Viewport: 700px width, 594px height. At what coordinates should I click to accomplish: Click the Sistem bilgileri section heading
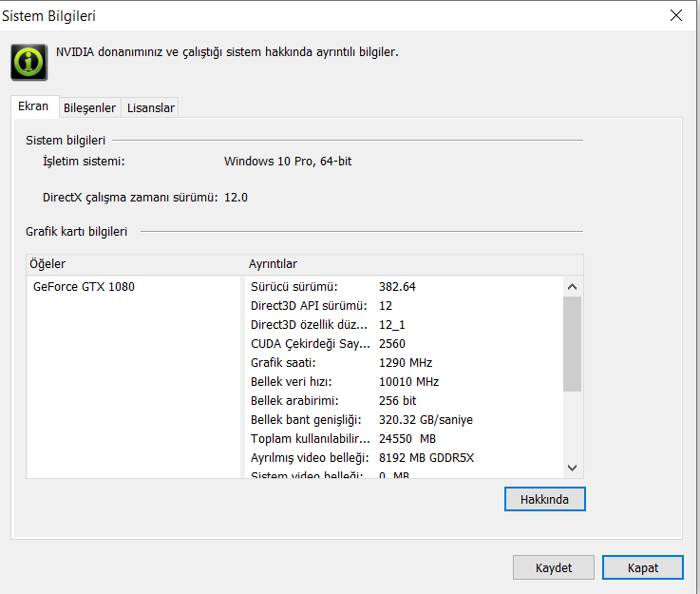click(x=66, y=141)
